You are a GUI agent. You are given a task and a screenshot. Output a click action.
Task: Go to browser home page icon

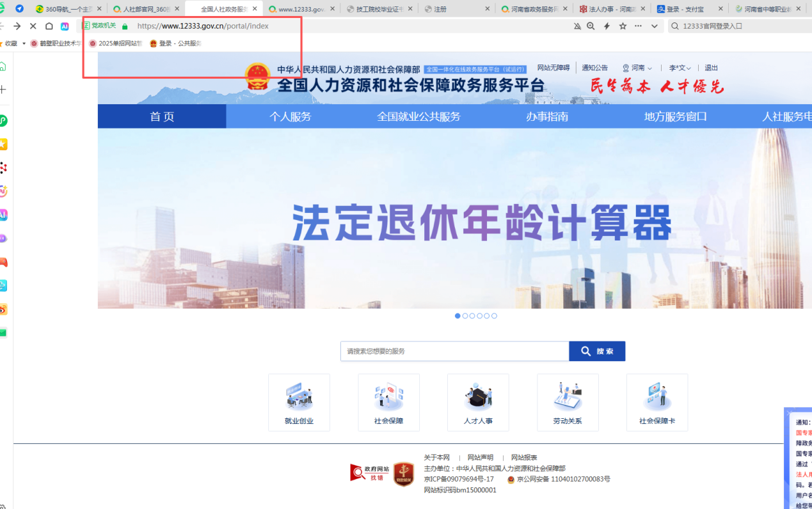(x=49, y=26)
